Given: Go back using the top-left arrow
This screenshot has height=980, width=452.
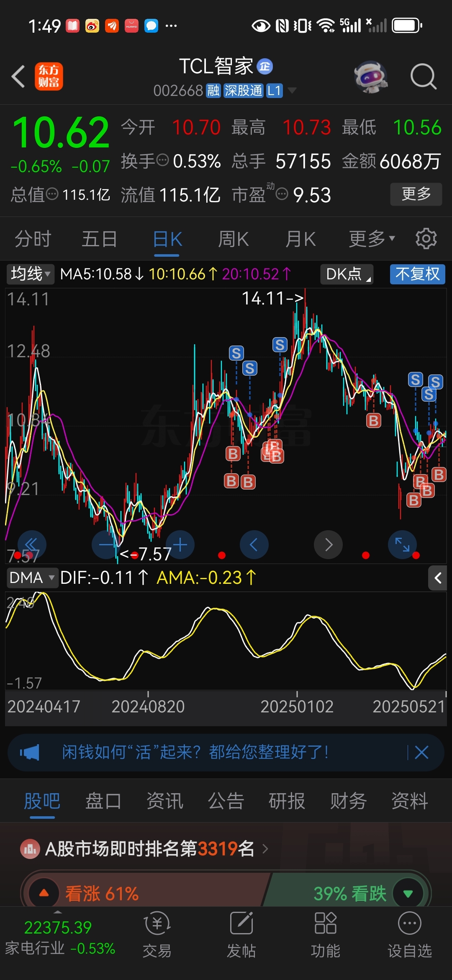Looking at the screenshot, I should [18, 77].
